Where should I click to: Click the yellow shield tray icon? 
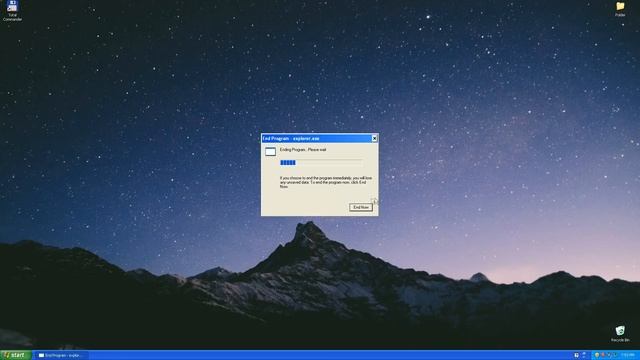point(597,355)
